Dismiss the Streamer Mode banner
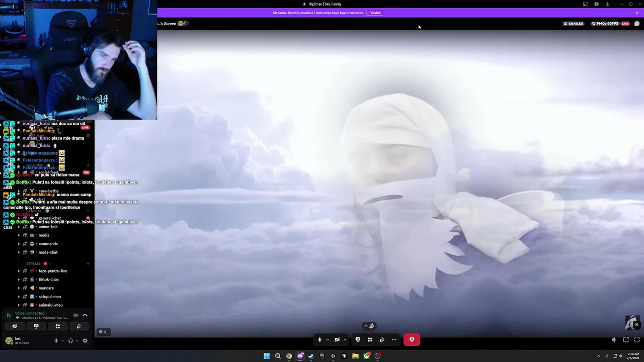The height and width of the screenshot is (362, 644). (637, 13)
